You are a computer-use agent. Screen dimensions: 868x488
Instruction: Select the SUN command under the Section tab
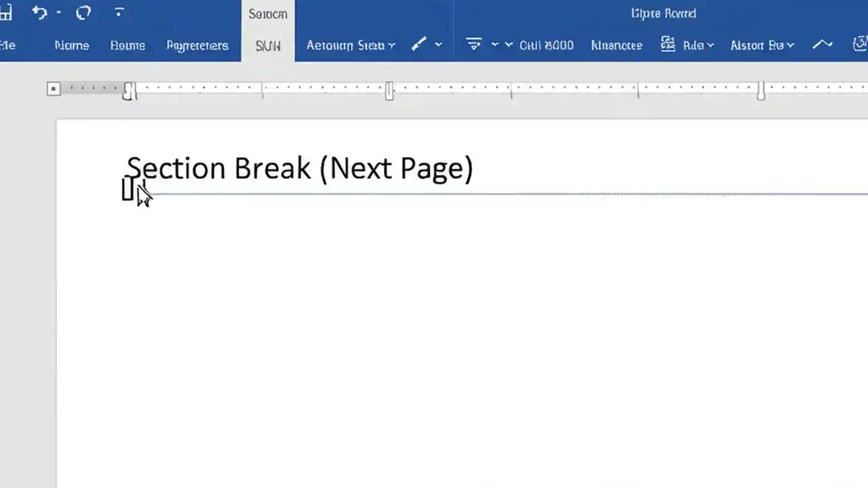pyautogui.click(x=268, y=45)
